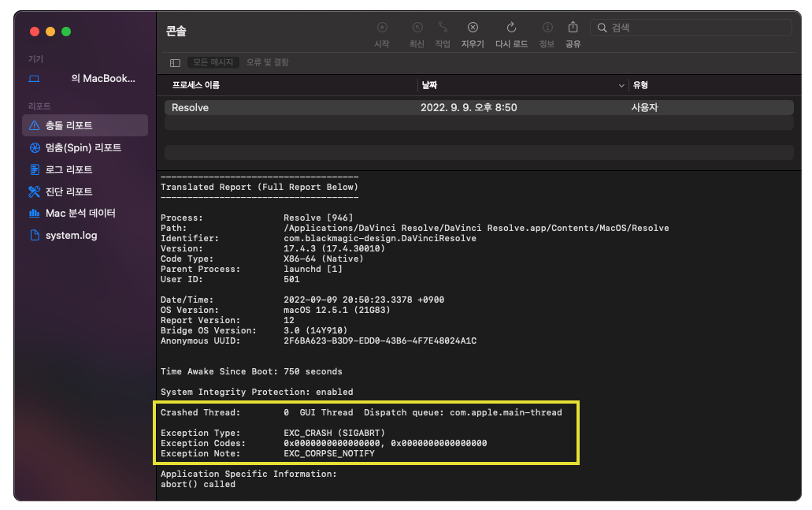Select the Resolve crash report row
The width and height of the screenshot is (812, 510).
coord(479,107)
